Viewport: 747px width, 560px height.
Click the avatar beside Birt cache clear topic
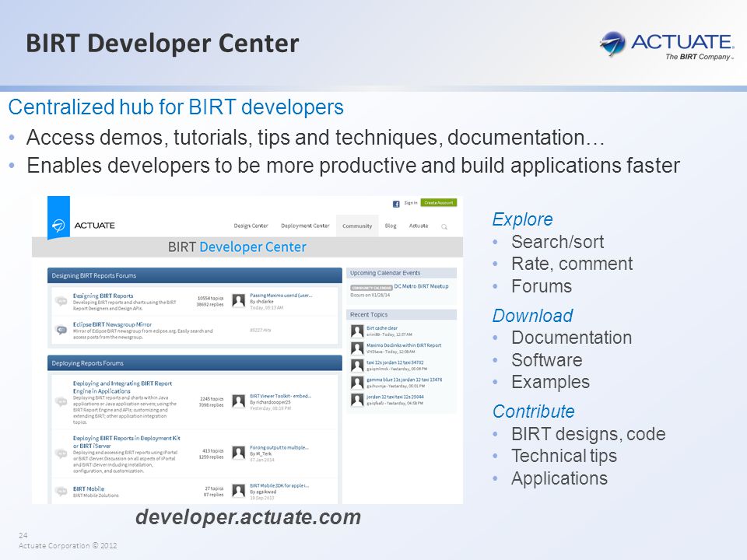pos(357,331)
